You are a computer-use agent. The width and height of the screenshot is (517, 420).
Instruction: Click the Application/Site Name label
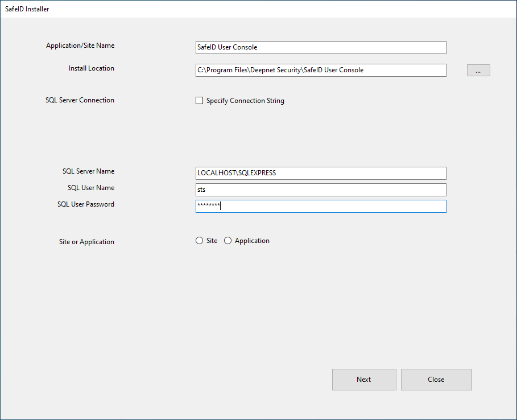(x=80, y=46)
